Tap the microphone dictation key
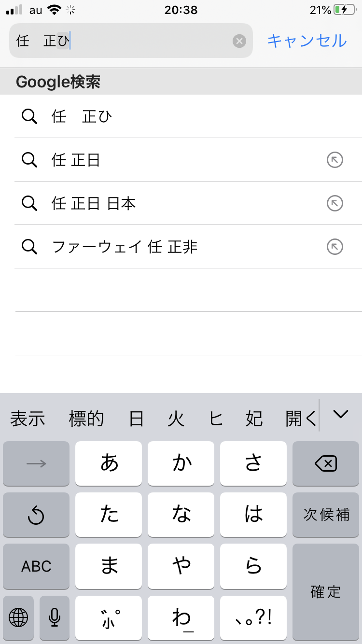Screen dimensions: 362x644 click(55, 617)
